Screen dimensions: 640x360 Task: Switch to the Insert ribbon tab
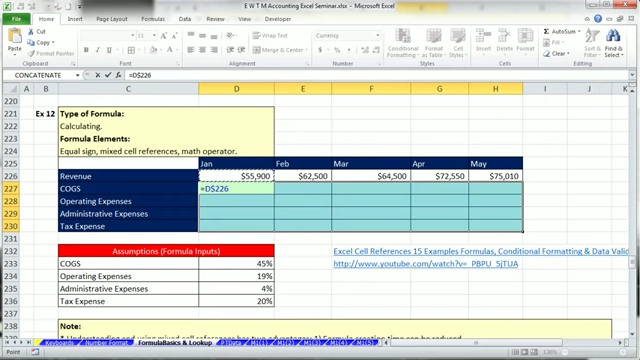[x=75, y=19]
